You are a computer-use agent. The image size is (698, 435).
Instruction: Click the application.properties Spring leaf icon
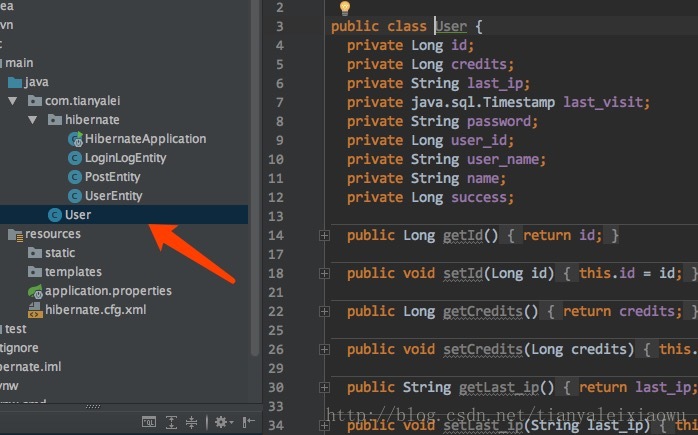35,291
